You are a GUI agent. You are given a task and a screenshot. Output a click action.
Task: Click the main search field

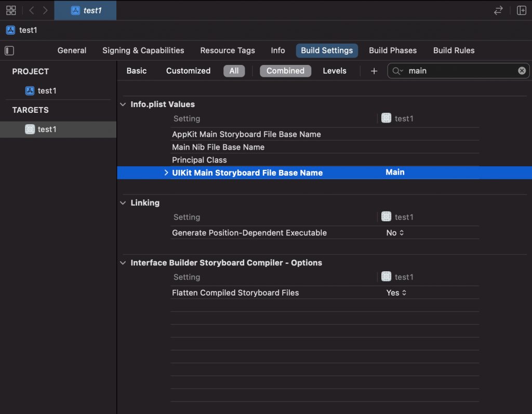(x=458, y=71)
